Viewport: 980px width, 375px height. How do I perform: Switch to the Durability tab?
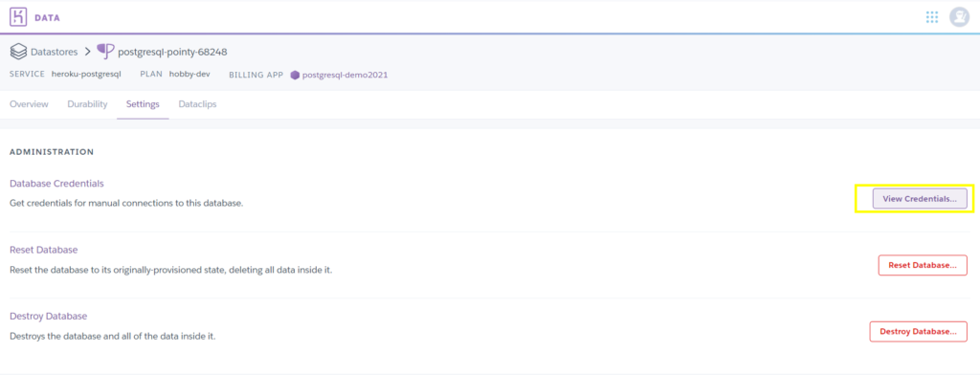87,104
